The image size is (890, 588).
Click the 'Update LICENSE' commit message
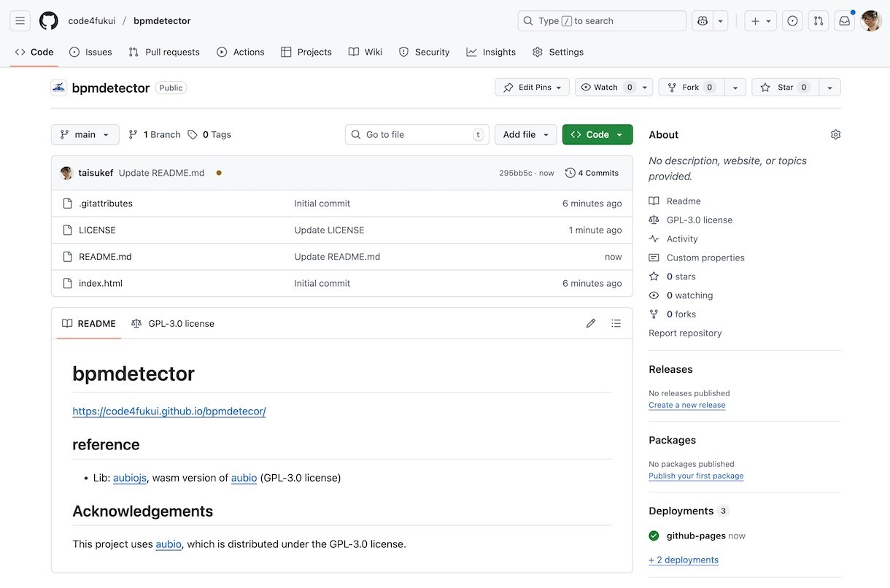[329, 230]
